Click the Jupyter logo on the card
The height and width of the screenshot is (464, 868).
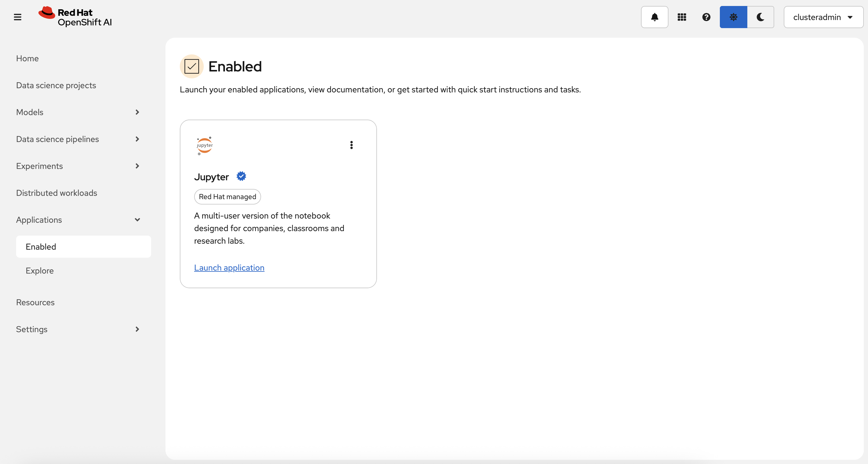[x=205, y=145]
